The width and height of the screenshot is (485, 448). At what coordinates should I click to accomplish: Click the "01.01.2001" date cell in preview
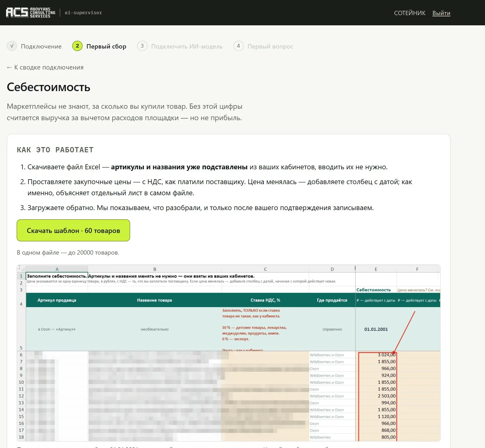pyautogui.click(x=376, y=329)
